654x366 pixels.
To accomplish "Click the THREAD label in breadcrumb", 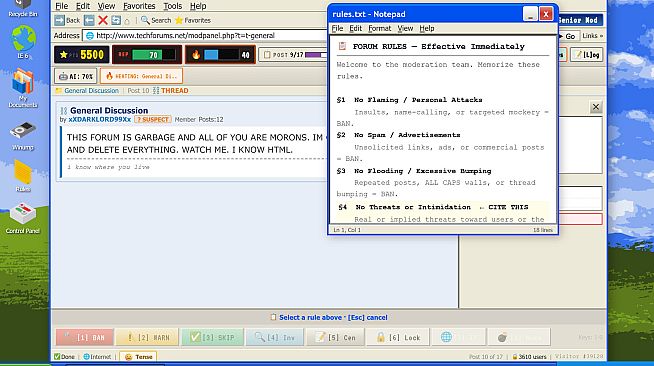I will (x=174, y=90).
